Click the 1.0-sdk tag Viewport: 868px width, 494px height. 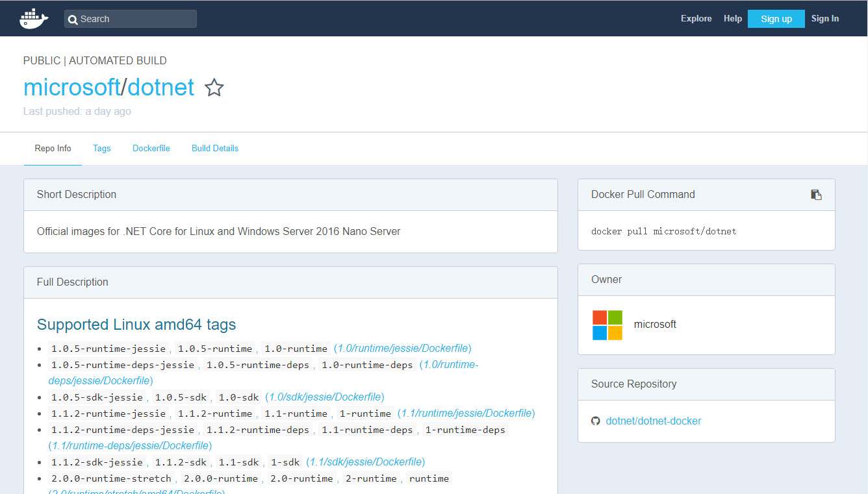coord(239,397)
